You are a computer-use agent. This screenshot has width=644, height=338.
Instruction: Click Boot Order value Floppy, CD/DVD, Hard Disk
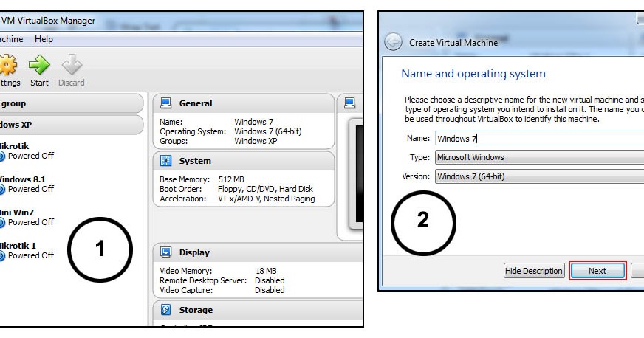tap(265, 189)
